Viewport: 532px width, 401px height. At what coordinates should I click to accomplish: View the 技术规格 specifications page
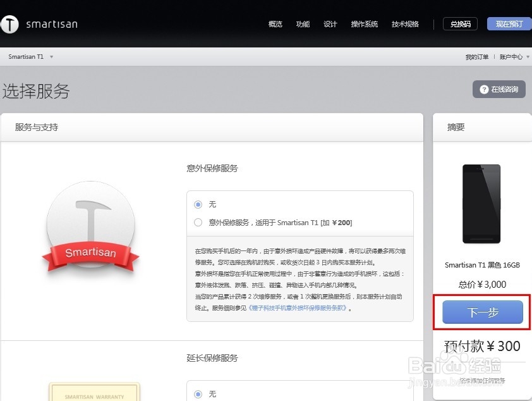[x=405, y=24]
